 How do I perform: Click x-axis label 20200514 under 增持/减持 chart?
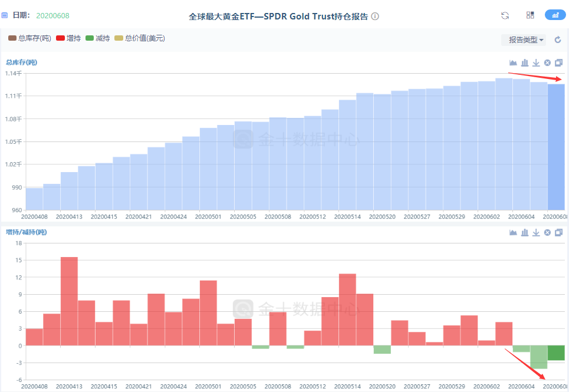(347, 386)
